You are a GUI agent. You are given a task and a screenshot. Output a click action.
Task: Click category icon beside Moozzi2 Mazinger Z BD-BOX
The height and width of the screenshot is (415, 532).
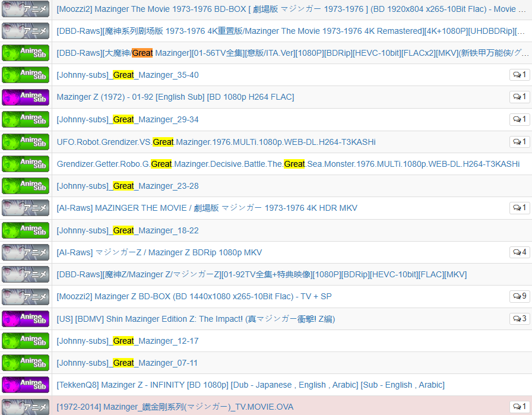26,297
